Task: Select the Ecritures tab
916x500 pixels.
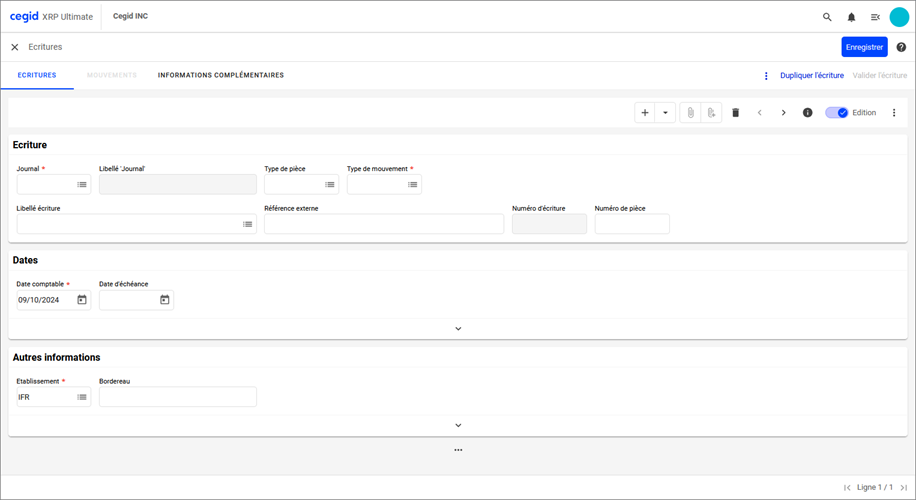Action: pos(37,75)
